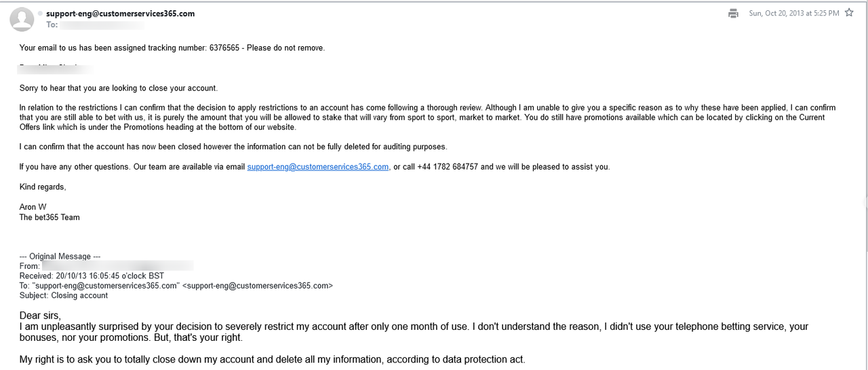This screenshot has height=370, width=868.
Task: Click the sender address in the header
Action: [120, 14]
